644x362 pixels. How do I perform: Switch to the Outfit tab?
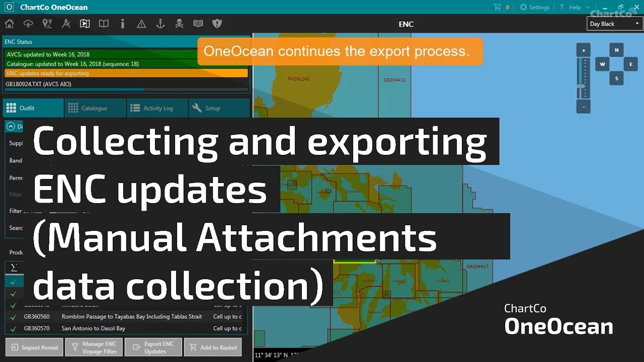click(33, 108)
